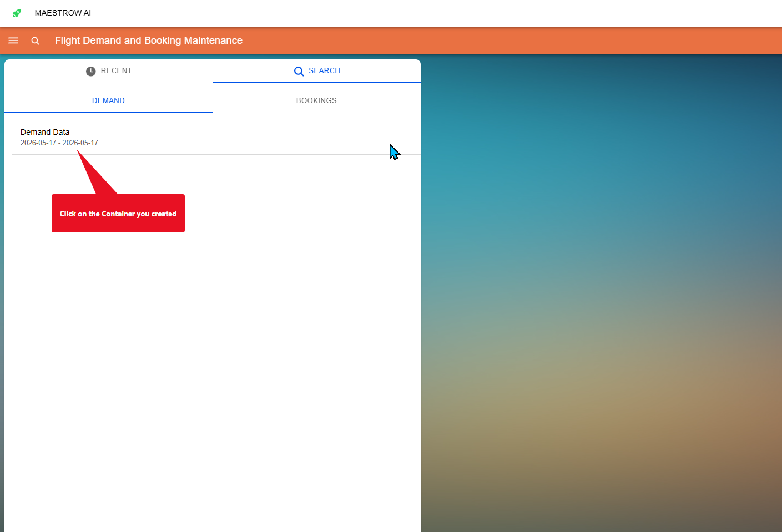Open the Demand sub-tab
This screenshot has height=532, width=782.
click(109, 100)
